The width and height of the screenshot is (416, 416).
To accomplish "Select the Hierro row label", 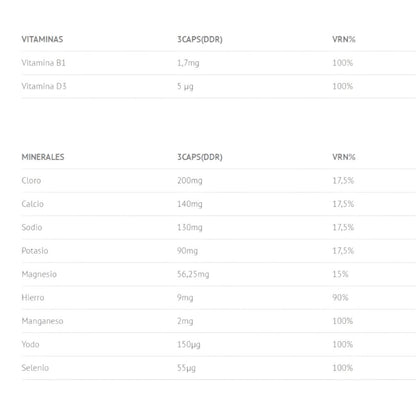I will click(x=33, y=297).
